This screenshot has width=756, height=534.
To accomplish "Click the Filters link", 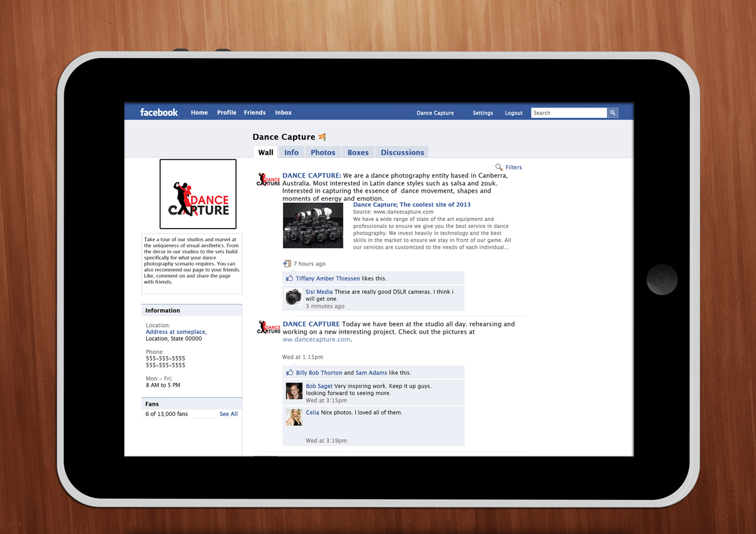I will click(x=513, y=168).
